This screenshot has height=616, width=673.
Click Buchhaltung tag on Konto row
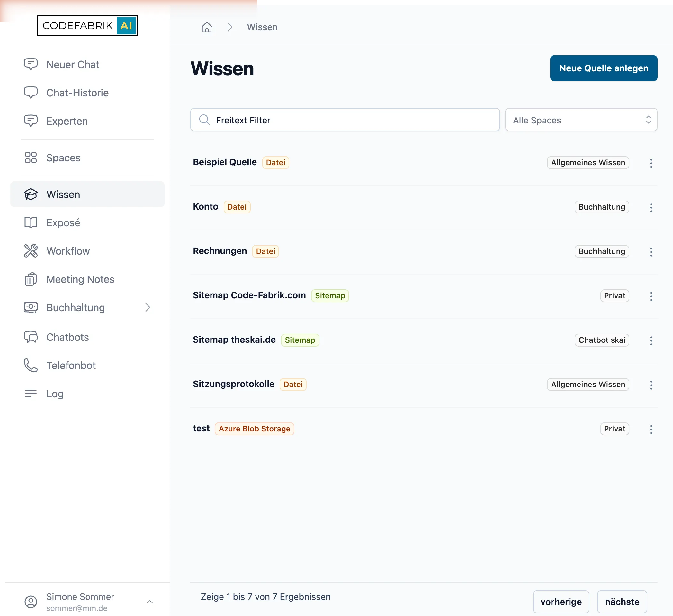[x=602, y=207]
